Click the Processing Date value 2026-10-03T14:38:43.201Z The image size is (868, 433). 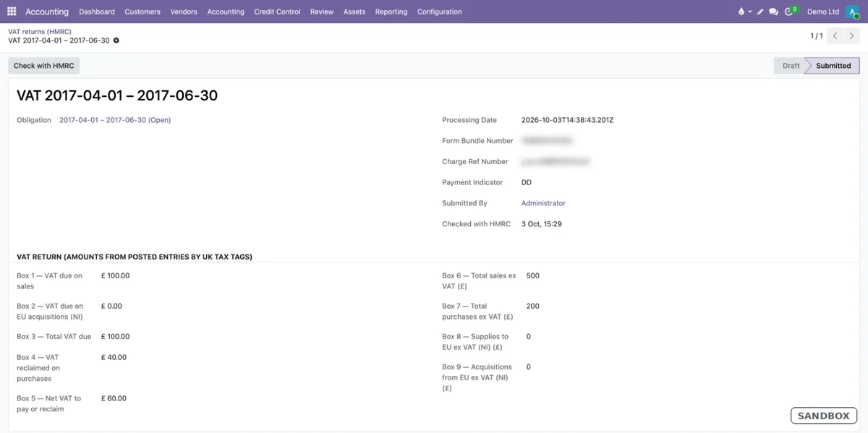click(x=567, y=120)
